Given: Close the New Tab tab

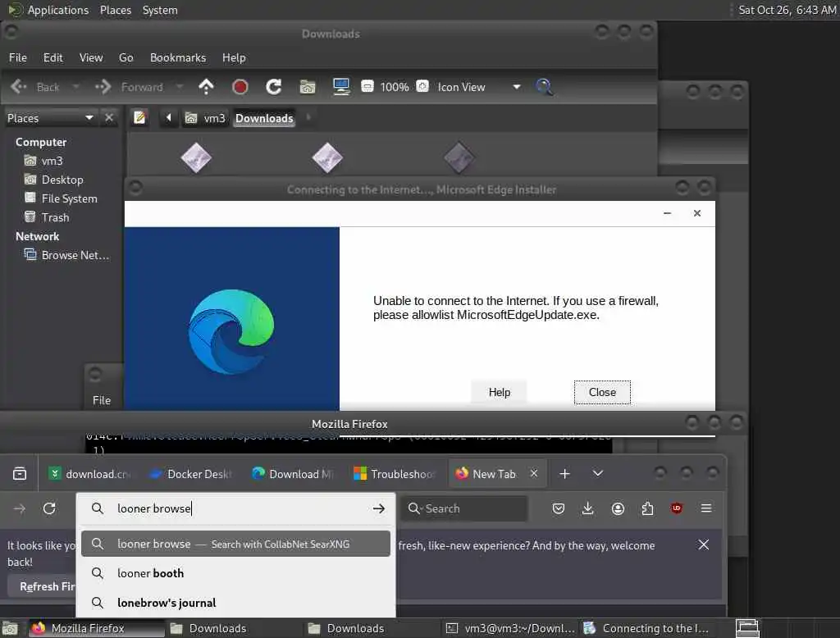Looking at the screenshot, I should (x=533, y=473).
